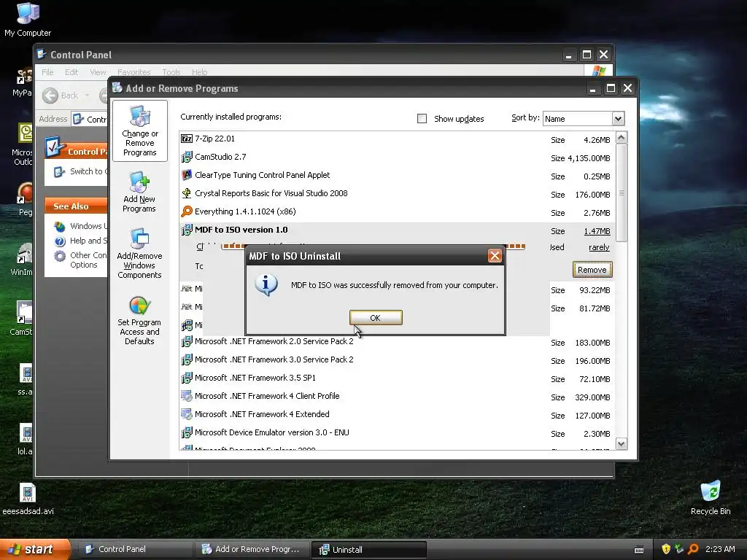Open the Help menu in Control Panel
Screen dimensions: 747x560
[x=200, y=72]
